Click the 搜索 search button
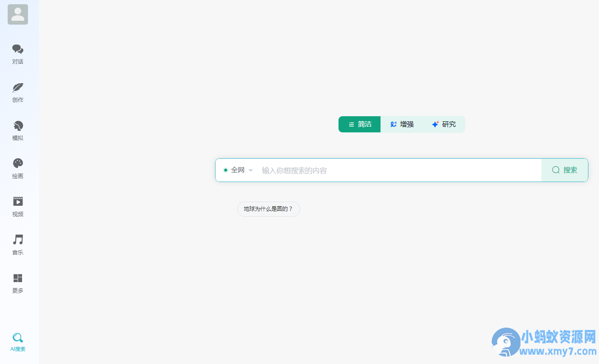599x364 pixels. click(565, 170)
